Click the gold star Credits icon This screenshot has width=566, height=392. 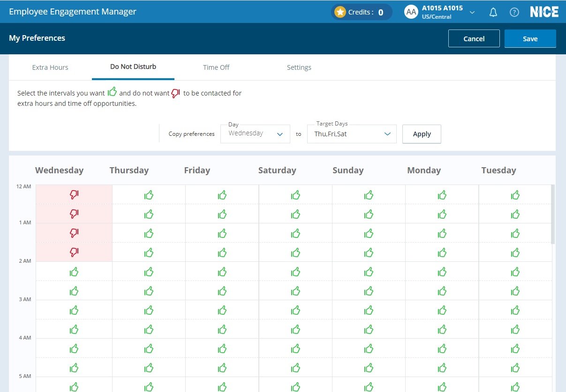(x=340, y=12)
